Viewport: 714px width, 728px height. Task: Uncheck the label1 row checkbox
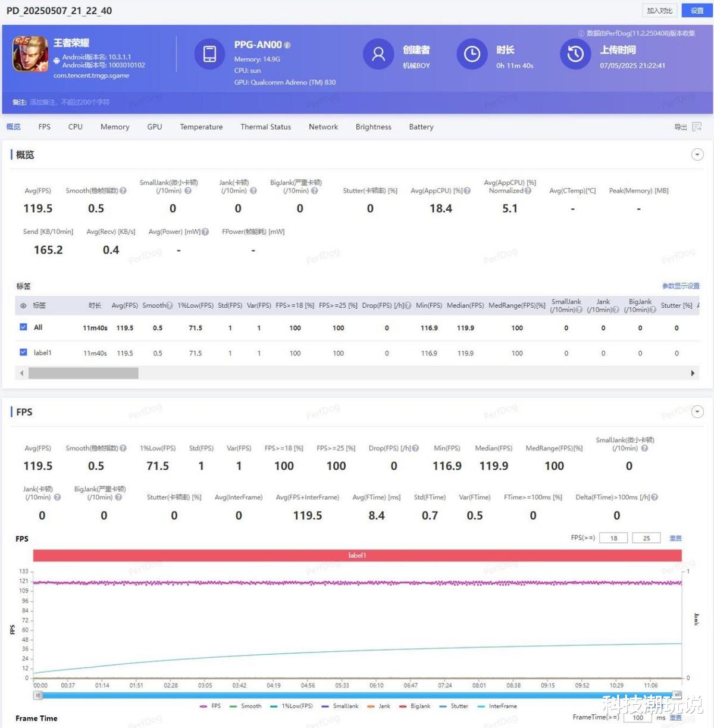23,352
